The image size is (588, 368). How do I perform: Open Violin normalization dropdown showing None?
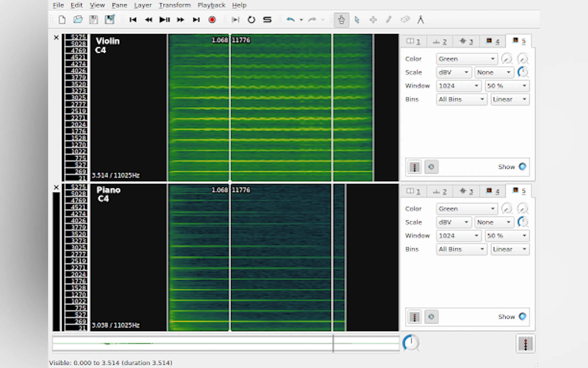tap(494, 72)
